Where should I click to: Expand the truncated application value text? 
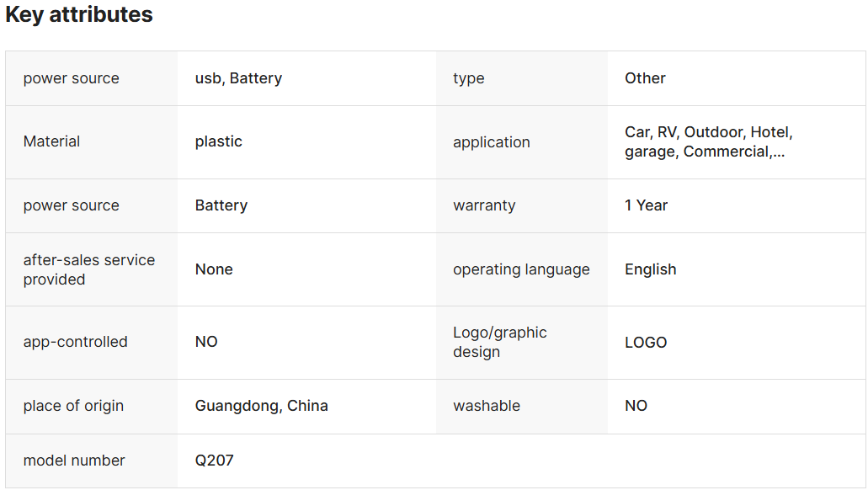(709, 141)
